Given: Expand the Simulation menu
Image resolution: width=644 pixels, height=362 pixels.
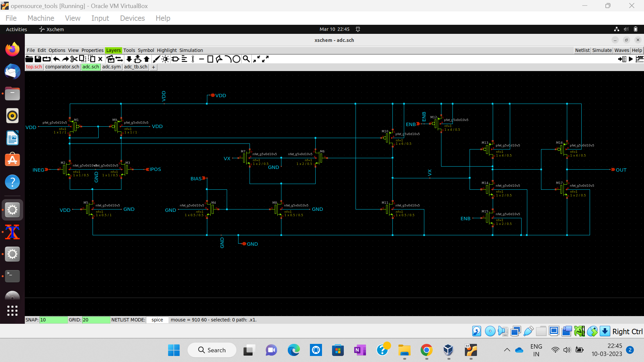Looking at the screenshot, I should 191,50.
